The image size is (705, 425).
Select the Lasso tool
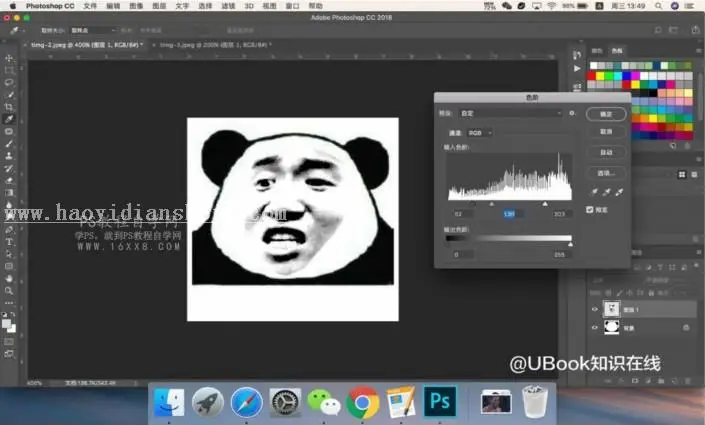point(9,82)
